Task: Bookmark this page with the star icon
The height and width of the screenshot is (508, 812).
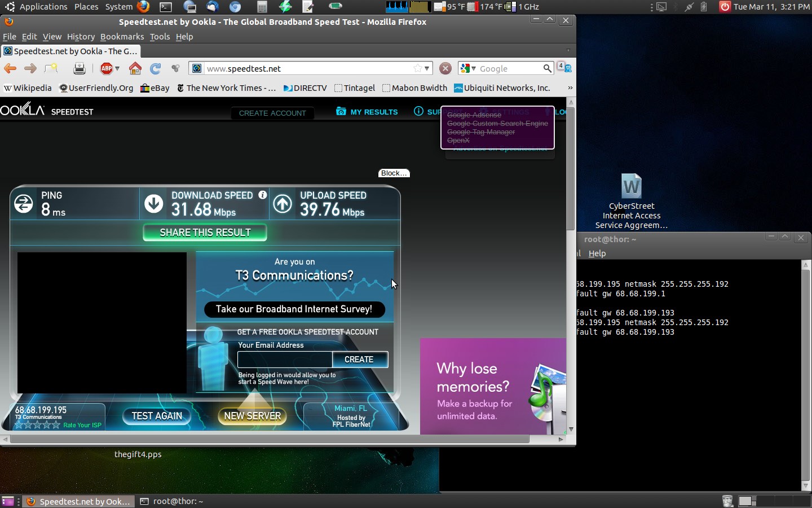Action: [x=417, y=68]
